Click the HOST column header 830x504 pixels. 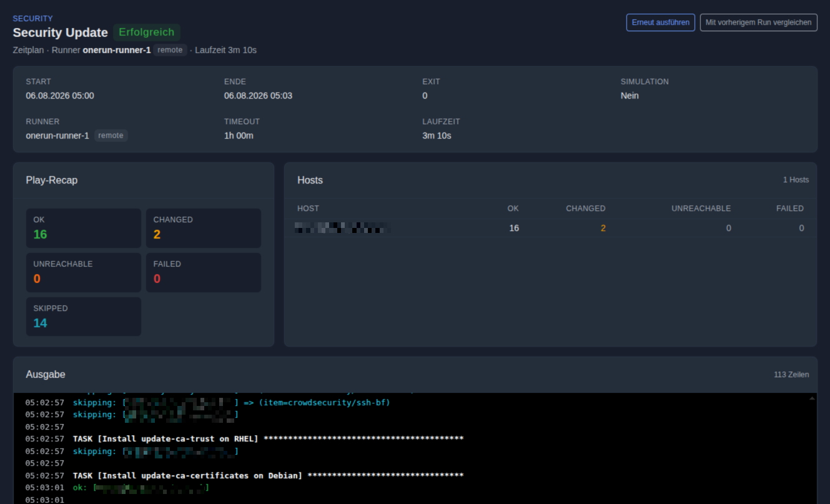tap(308, 209)
